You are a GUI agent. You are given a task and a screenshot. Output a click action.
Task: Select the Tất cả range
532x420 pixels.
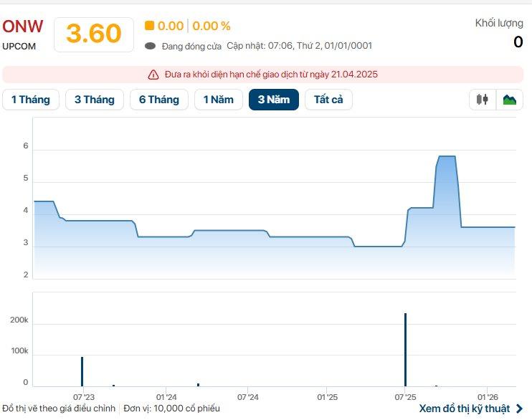[x=328, y=100]
